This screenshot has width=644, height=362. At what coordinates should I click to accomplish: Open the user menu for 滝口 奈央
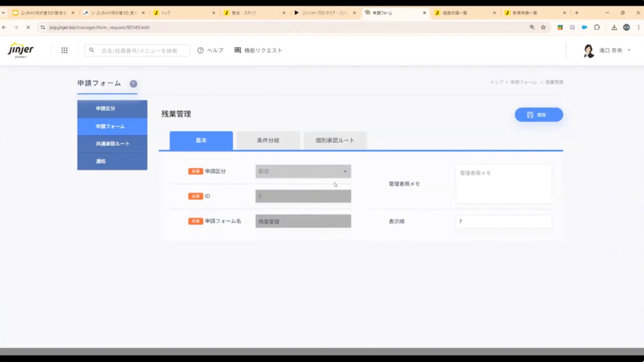click(x=608, y=50)
